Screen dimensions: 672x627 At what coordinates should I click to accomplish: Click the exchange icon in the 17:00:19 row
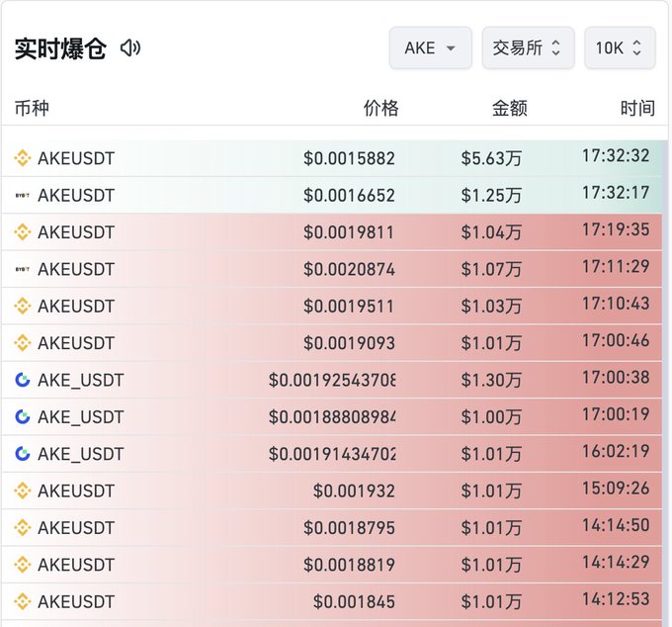pos(23,417)
